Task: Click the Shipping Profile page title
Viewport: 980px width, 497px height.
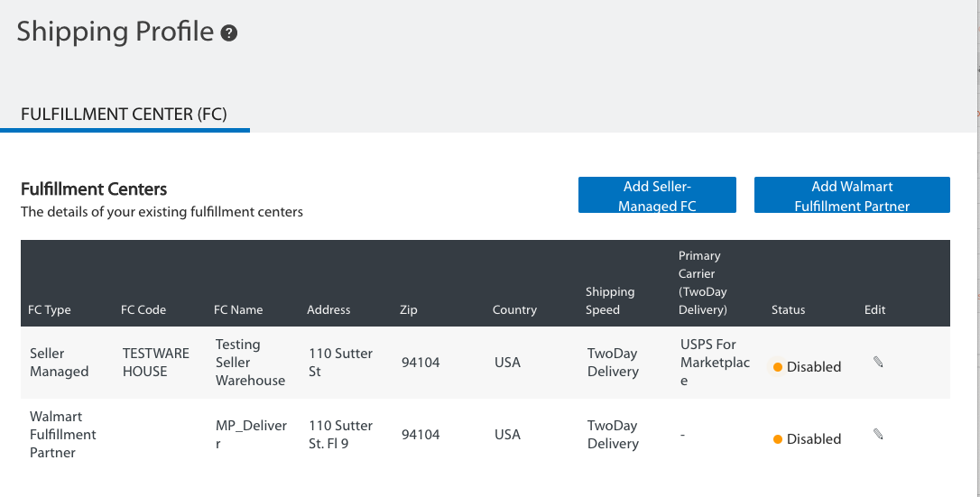Action: 115,32
